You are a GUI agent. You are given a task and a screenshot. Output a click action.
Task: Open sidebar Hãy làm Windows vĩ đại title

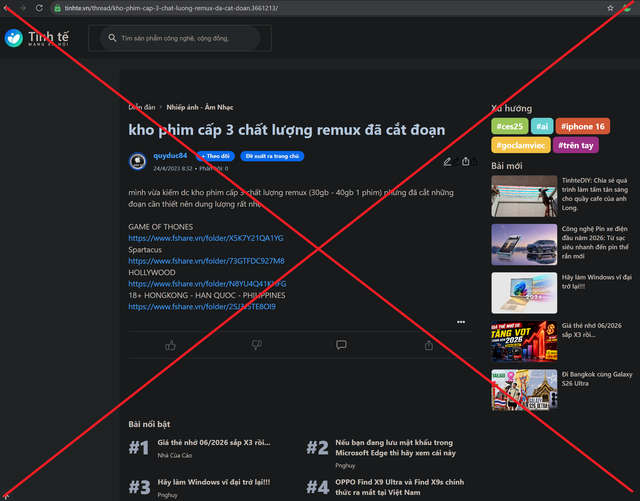[597, 282]
